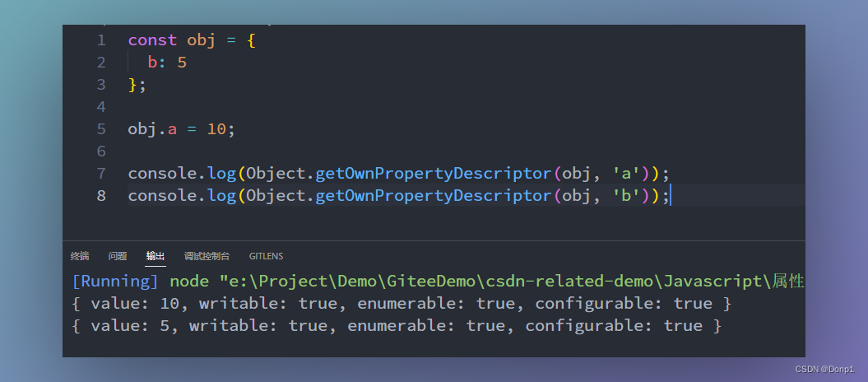Click the node command file path in output
The height and width of the screenshot is (382, 868).
pyautogui.click(x=512, y=282)
